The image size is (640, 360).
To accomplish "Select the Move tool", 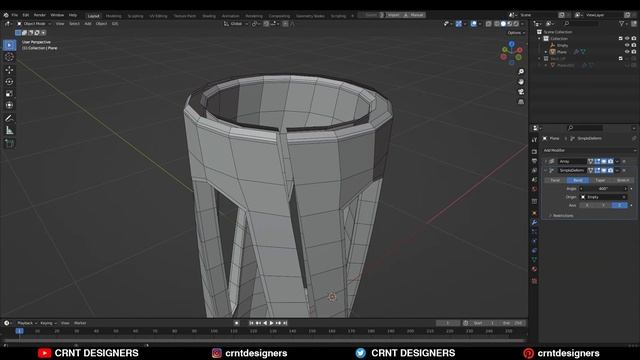I will (x=9, y=70).
